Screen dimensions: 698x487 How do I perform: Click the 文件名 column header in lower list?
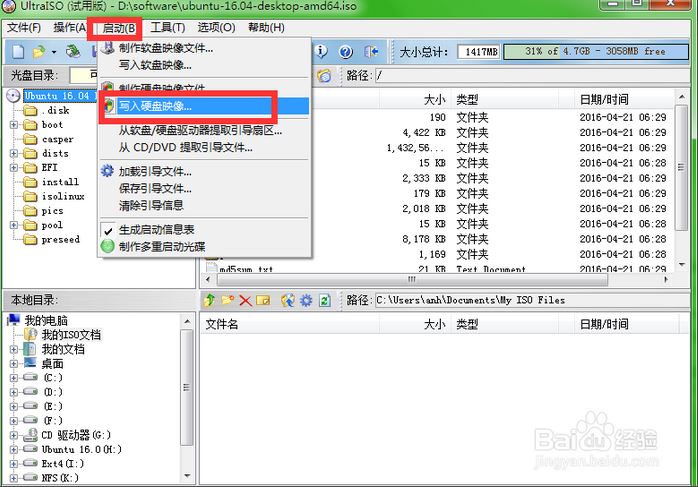point(290,324)
